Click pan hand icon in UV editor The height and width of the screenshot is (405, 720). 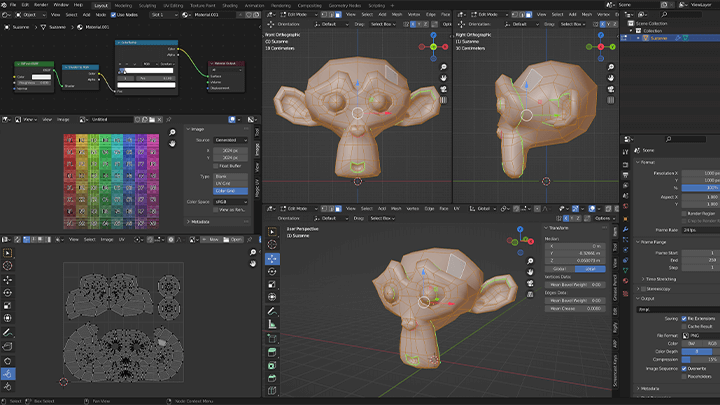click(x=253, y=264)
